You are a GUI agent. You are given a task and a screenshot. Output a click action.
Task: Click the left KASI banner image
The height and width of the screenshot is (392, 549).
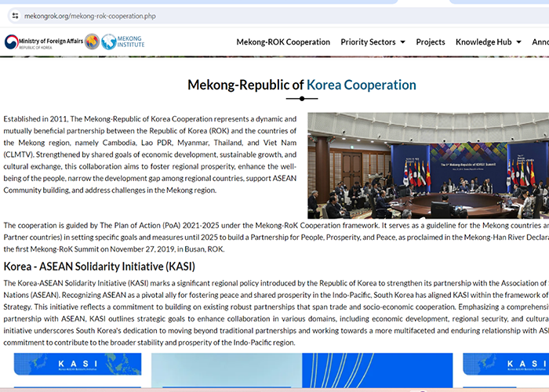[78, 364]
